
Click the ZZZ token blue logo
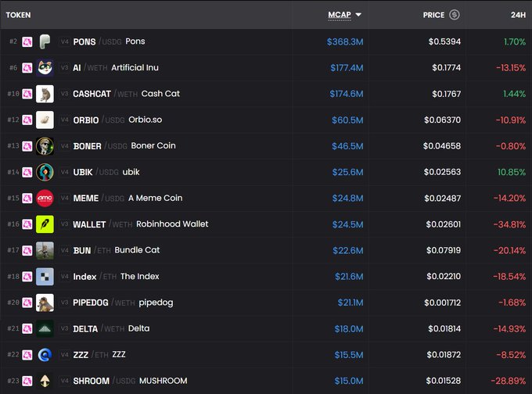coord(45,355)
